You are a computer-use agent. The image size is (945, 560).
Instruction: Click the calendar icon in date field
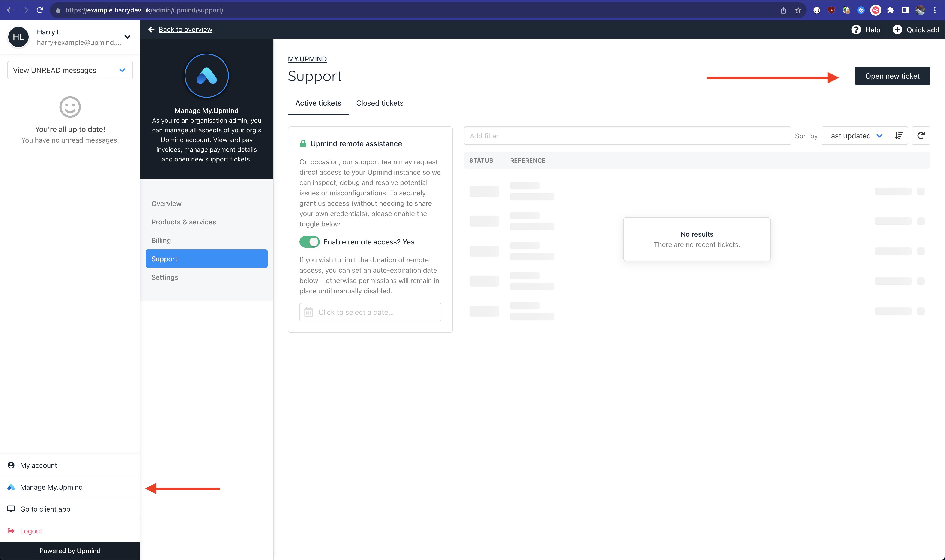pos(309,312)
